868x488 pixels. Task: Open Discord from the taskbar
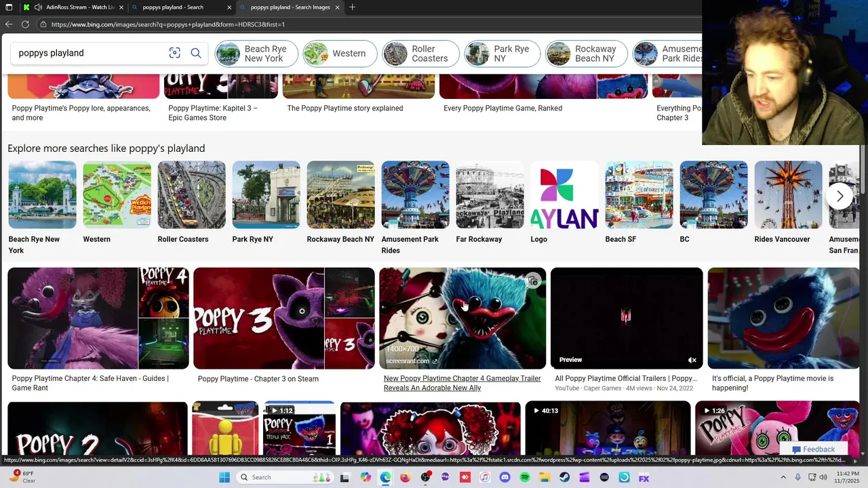coord(505,477)
